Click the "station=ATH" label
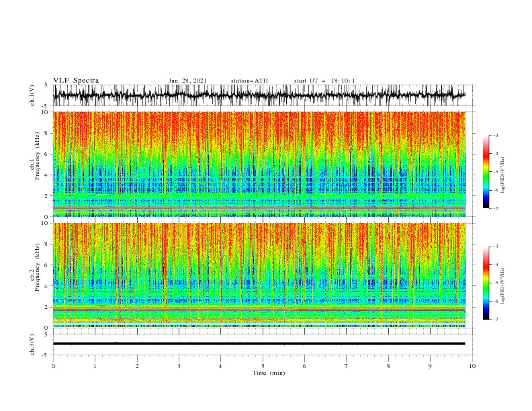This screenshot has width=532, height=411. point(249,81)
